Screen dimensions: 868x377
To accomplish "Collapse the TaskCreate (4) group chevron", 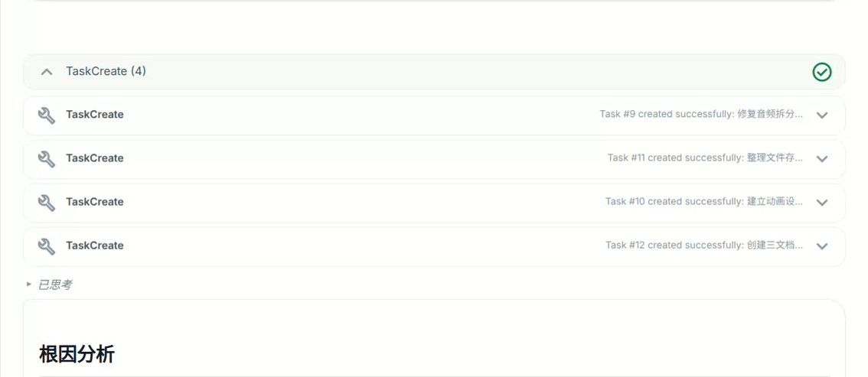I will point(47,72).
